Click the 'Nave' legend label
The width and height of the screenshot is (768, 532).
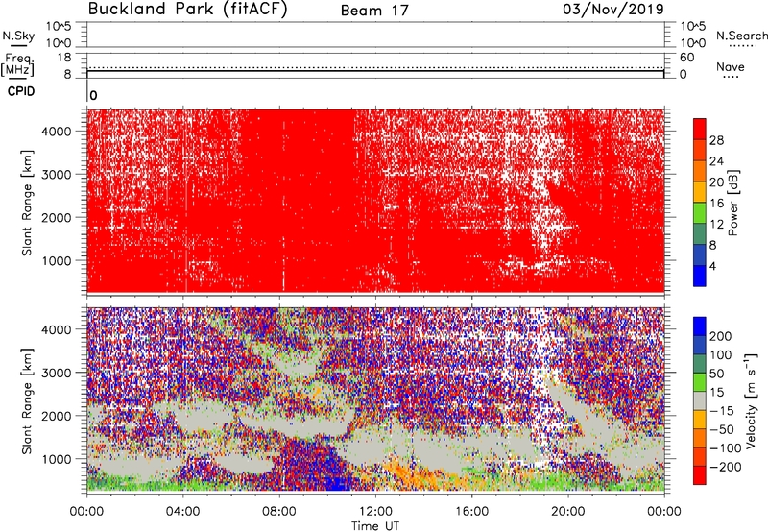pos(731,66)
